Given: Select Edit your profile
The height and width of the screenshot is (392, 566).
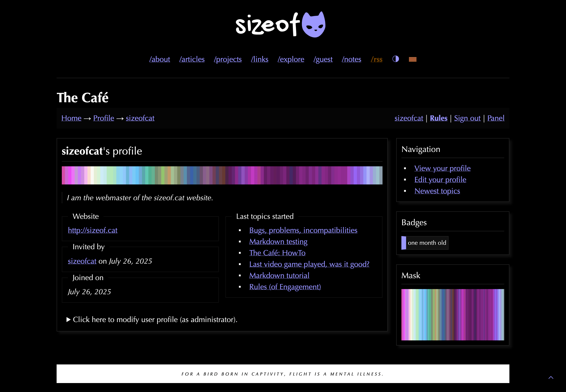Looking at the screenshot, I should pos(440,180).
